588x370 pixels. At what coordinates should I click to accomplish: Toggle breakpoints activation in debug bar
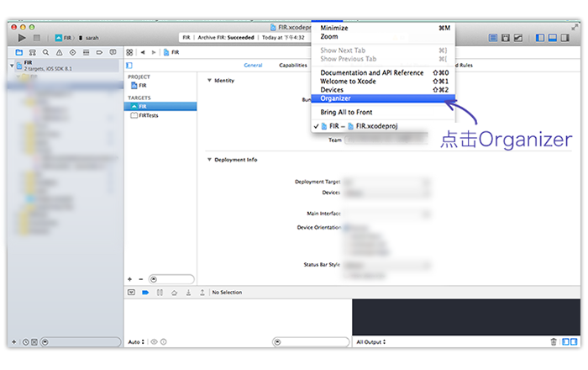[x=145, y=293]
